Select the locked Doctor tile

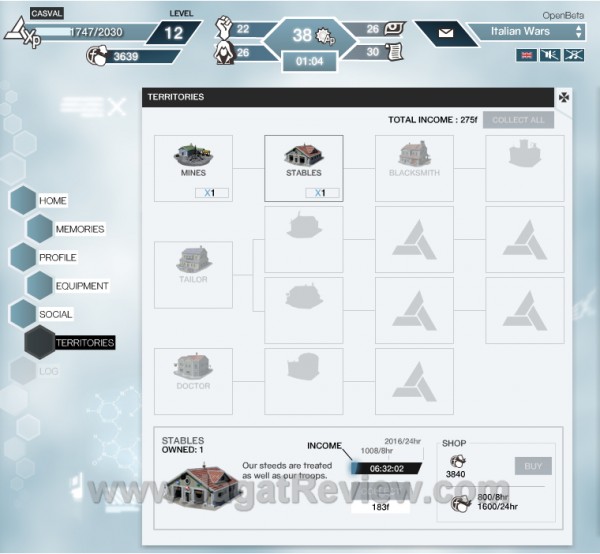[x=193, y=381]
